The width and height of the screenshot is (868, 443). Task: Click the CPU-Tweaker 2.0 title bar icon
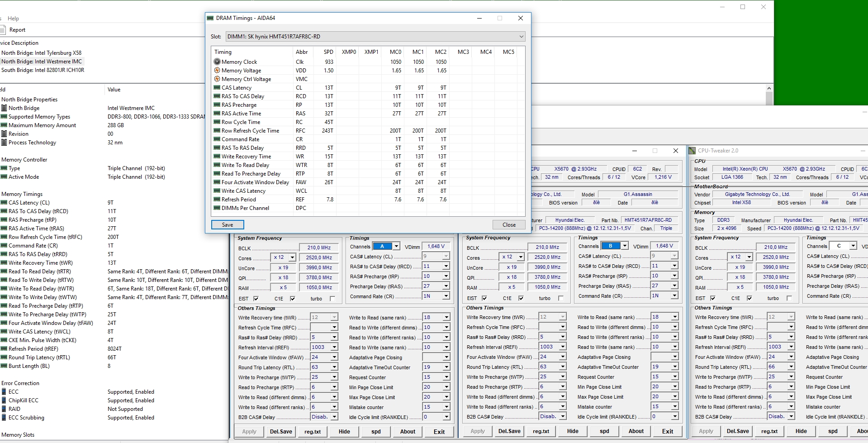tap(692, 151)
